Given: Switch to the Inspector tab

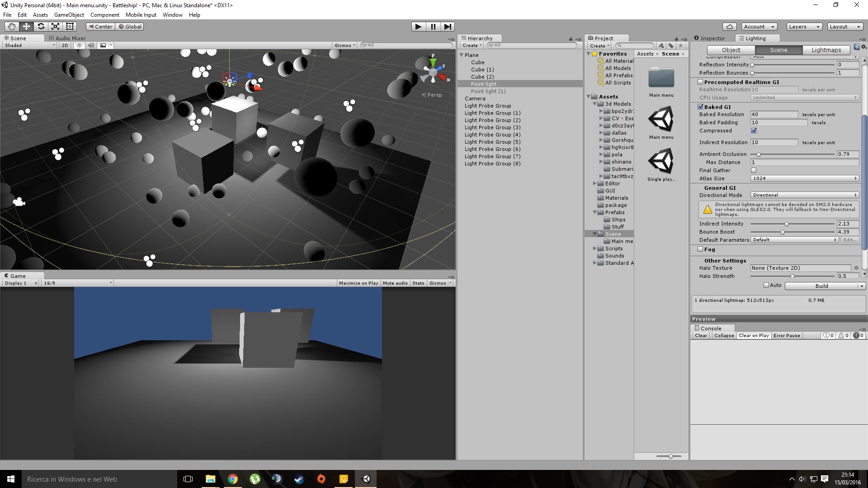Looking at the screenshot, I should tap(710, 38).
